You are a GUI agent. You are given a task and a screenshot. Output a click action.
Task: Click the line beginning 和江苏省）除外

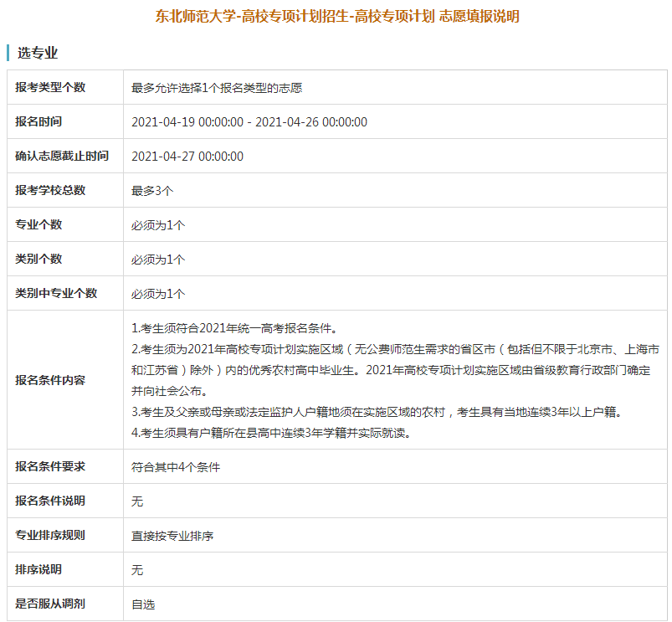coord(391,370)
